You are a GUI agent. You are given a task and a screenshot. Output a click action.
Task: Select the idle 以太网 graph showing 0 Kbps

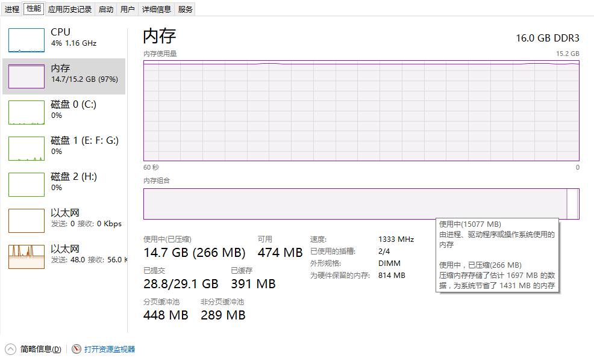pyautogui.click(x=27, y=221)
